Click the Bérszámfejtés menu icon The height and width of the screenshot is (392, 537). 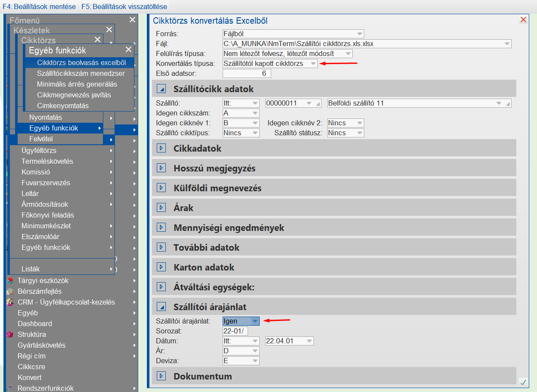tap(9, 292)
